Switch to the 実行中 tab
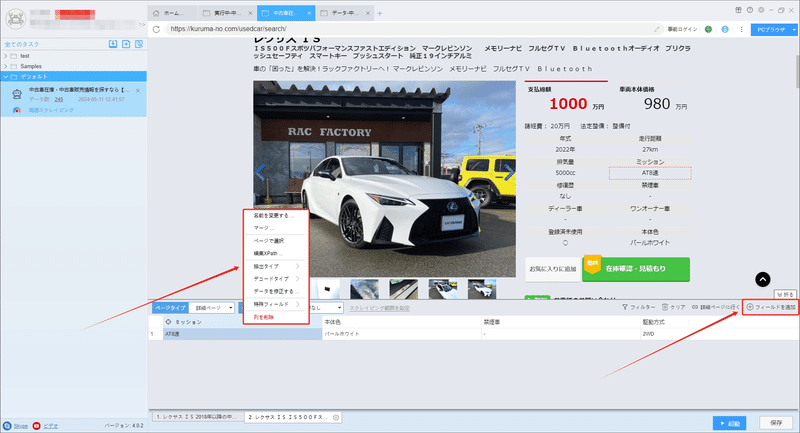The width and height of the screenshot is (800, 433). point(228,13)
